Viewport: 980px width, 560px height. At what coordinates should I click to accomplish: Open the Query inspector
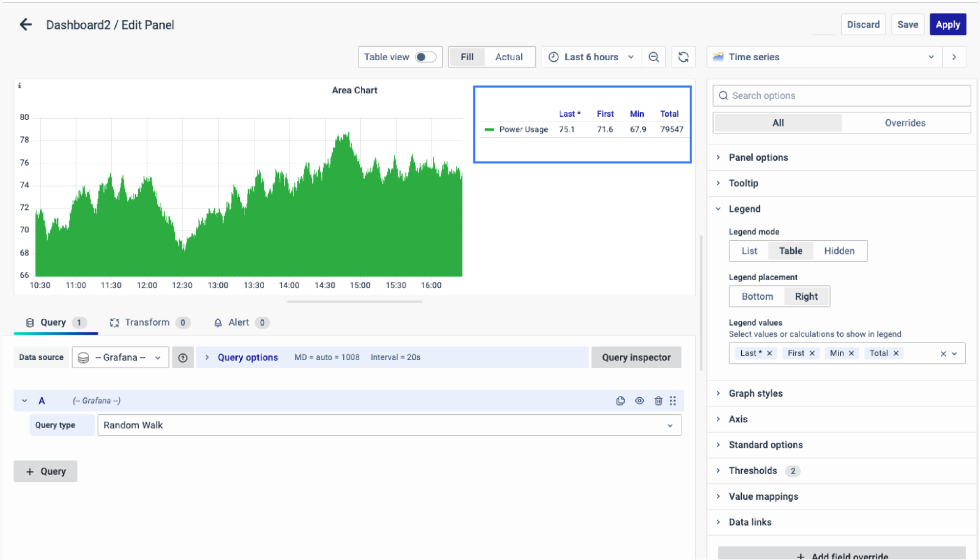pyautogui.click(x=636, y=357)
